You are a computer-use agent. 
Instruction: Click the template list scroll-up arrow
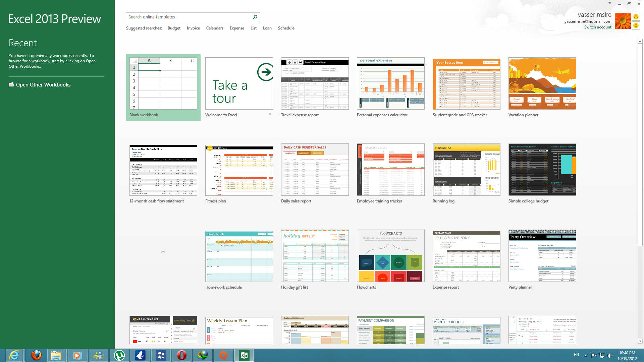(x=640, y=41)
